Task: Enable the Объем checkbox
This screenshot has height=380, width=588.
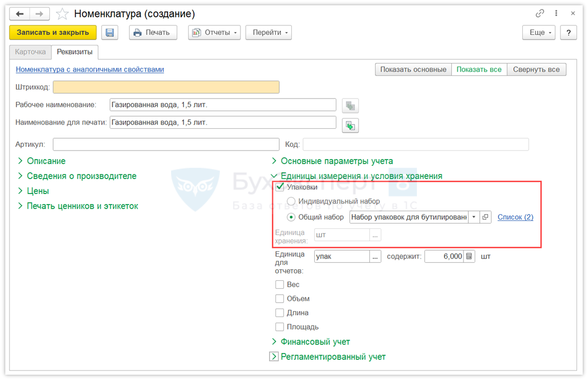Action: [x=280, y=298]
